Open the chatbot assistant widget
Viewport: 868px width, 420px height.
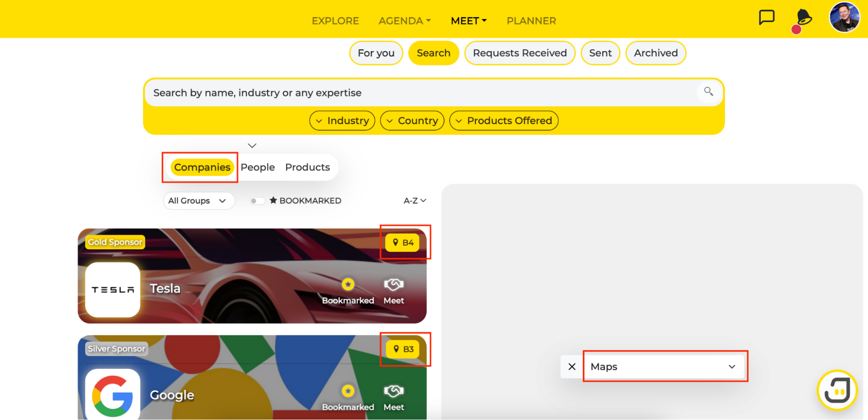coord(837,390)
